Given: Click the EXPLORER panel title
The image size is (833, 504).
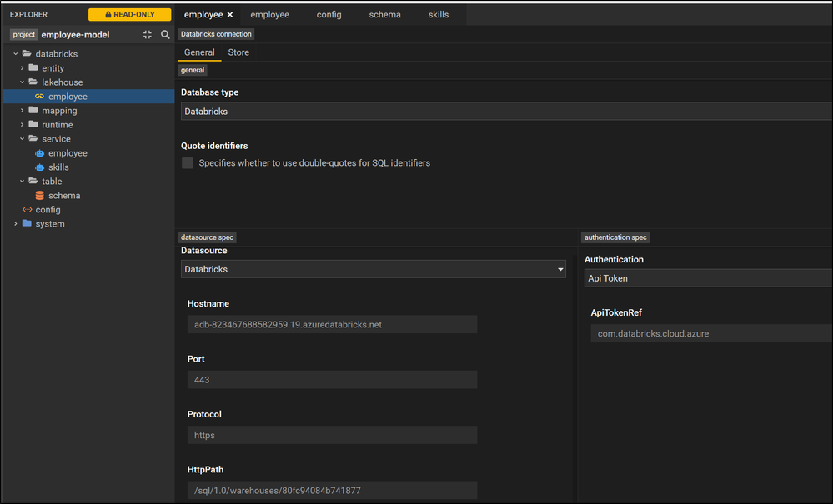Looking at the screenshot, I should pos(28,15).
